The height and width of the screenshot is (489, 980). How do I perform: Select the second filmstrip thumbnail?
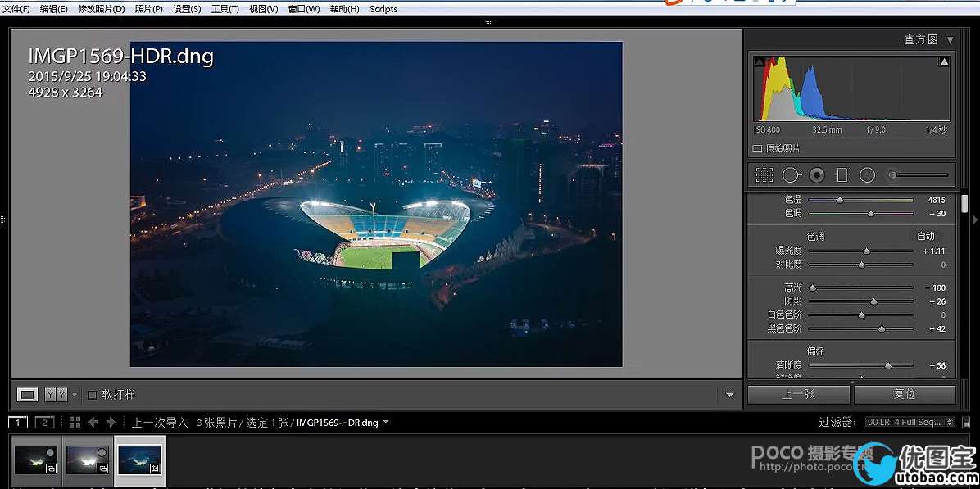pos(88,461)
